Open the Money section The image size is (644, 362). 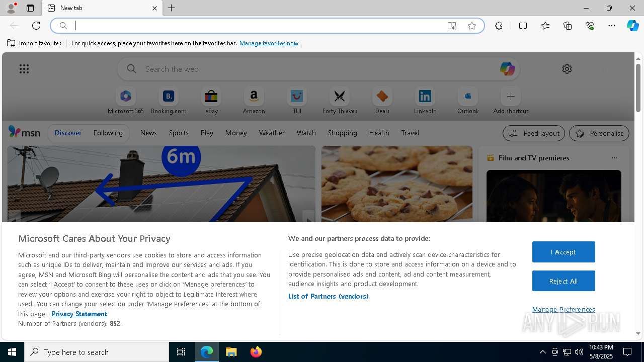[x=236, y=133]
